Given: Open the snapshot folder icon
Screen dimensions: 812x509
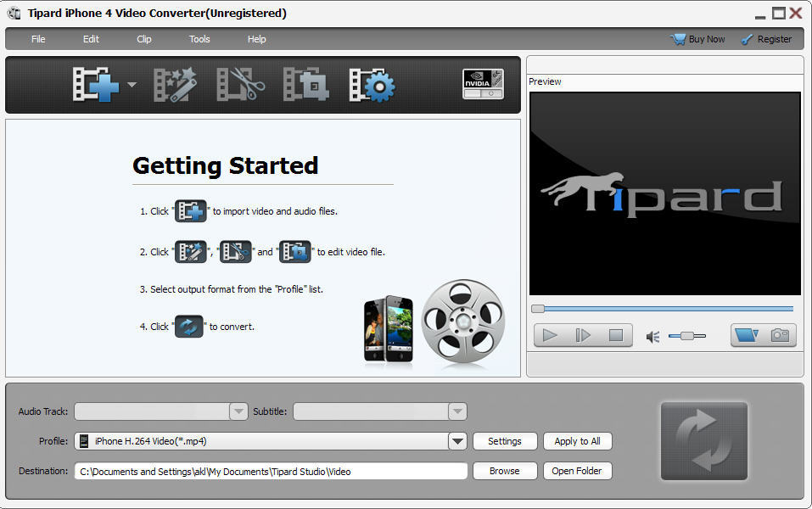Looking at the screenshot, I should point(747,336).
